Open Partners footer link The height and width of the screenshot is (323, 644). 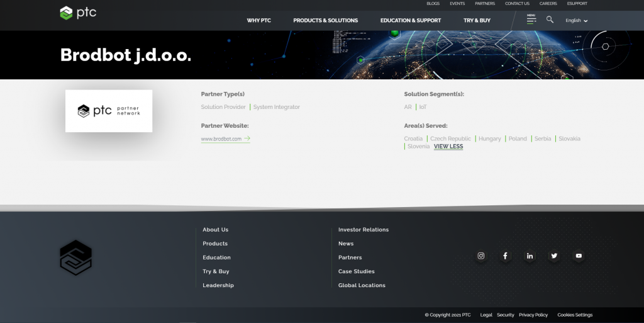coord(350,258)
